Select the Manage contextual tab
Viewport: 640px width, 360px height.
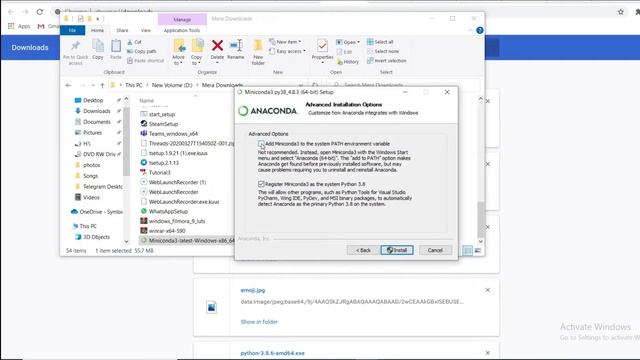[182, 19]
